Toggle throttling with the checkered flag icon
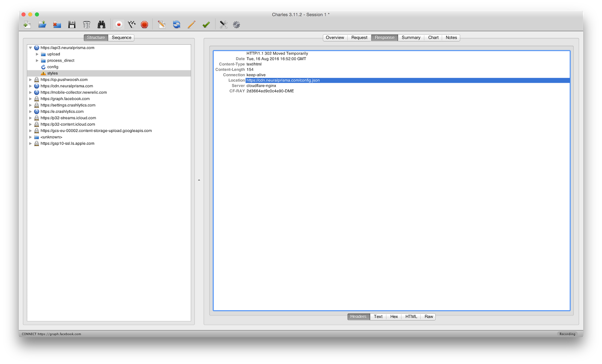 point(132,25)
